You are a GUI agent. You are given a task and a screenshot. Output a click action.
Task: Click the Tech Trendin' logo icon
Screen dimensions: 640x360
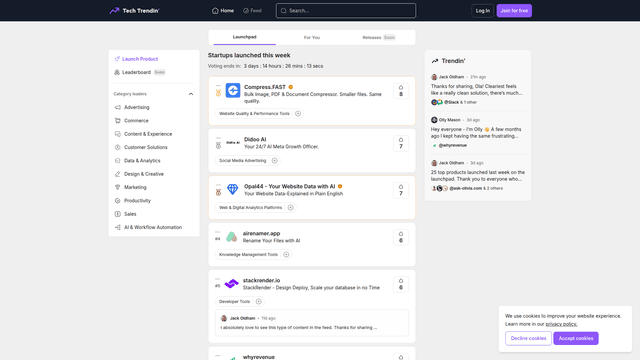coord(114,11)
